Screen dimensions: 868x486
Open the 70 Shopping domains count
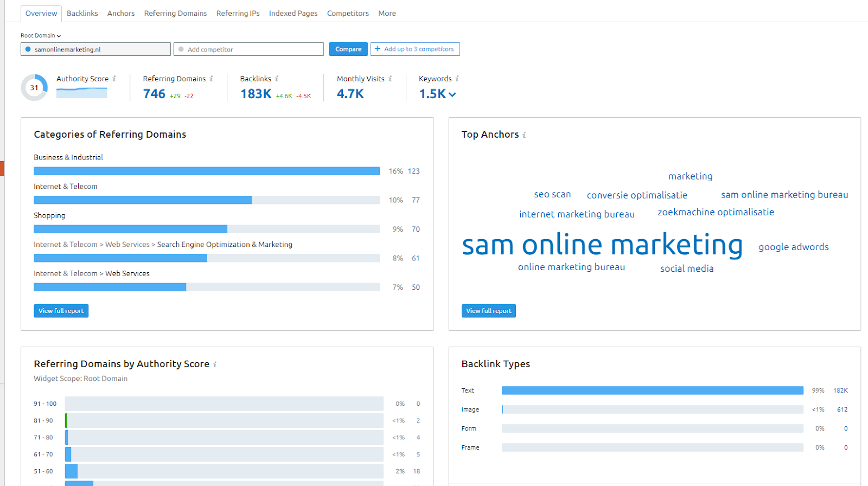tap(416, 229)
